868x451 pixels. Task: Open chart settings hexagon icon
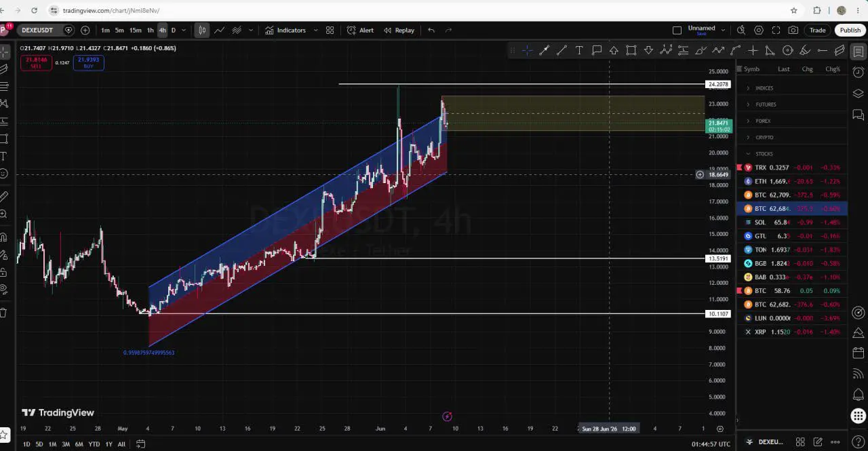[758, 30]
